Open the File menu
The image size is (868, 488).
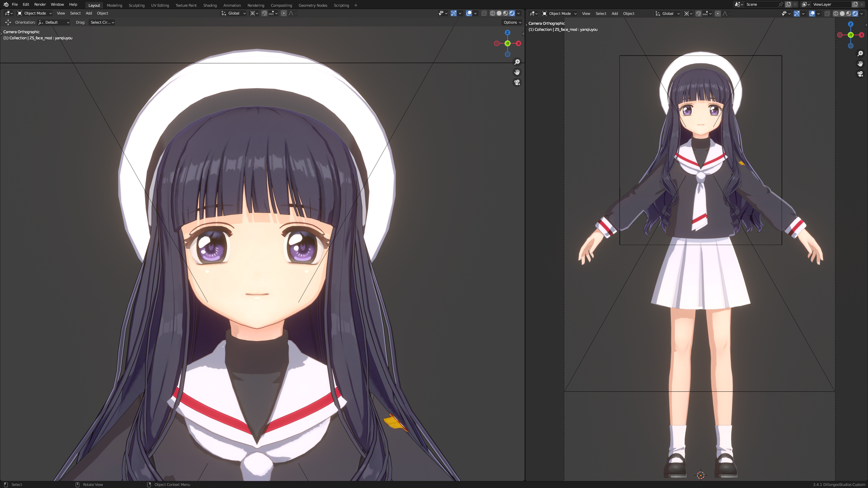pyautogui.click(x=15, y=4)
